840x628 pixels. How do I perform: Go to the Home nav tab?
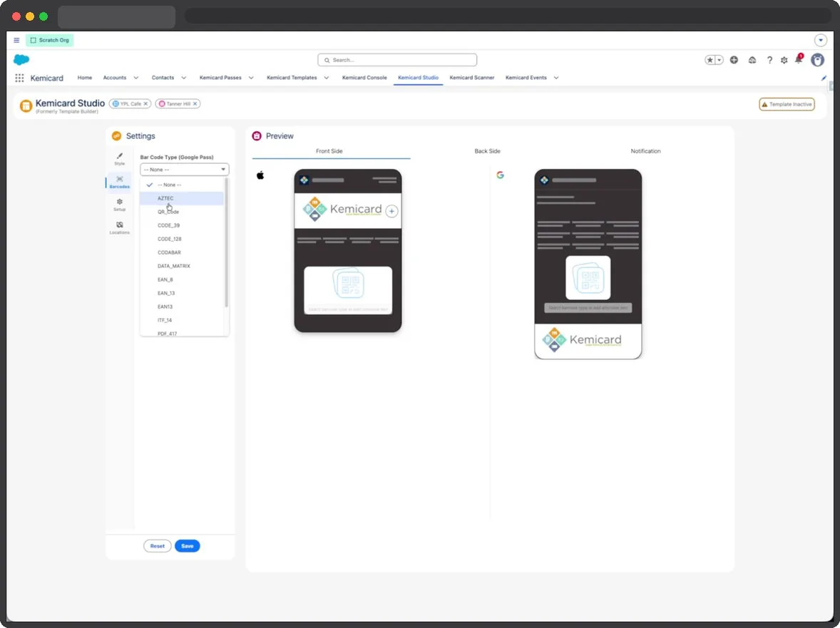click(x=85, y=78)
